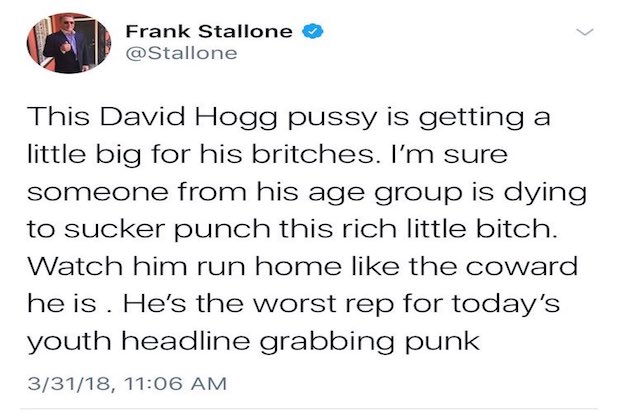Click the word youth on last line
618x412 pixels.
pos(69,342)
